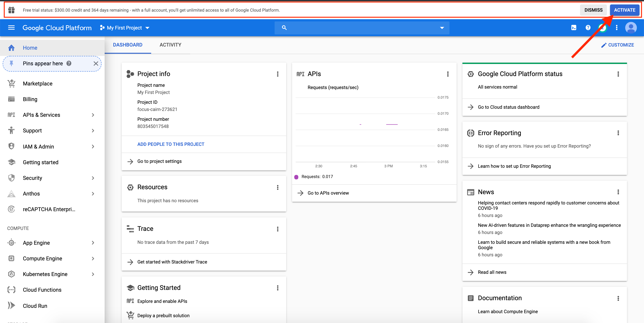
Task: Click the user account avatar
Action: tap(631, 28)
